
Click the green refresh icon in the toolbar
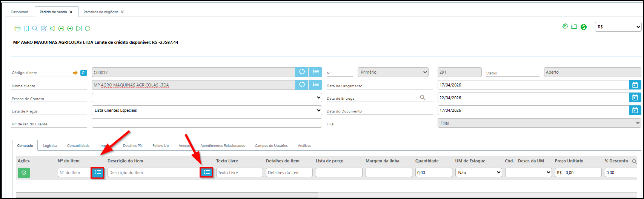pos(88,29)
